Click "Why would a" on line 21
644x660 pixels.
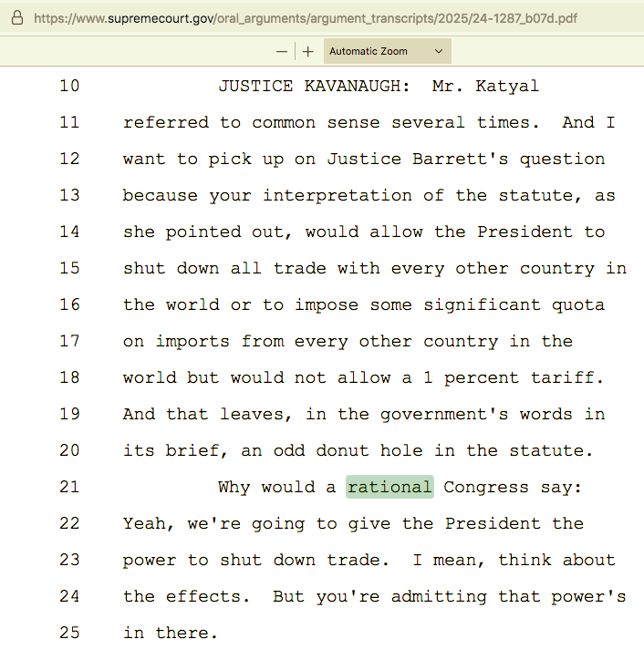click(277, 488)
